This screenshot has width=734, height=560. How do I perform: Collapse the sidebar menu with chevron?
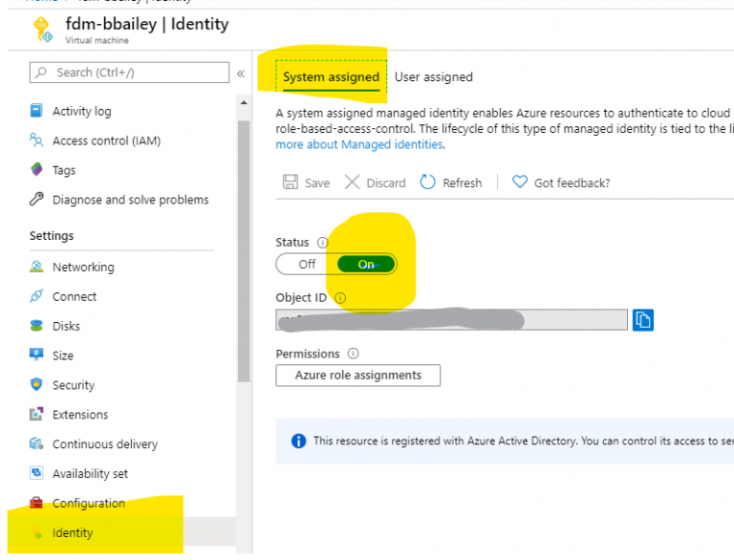tap(241, 74)
